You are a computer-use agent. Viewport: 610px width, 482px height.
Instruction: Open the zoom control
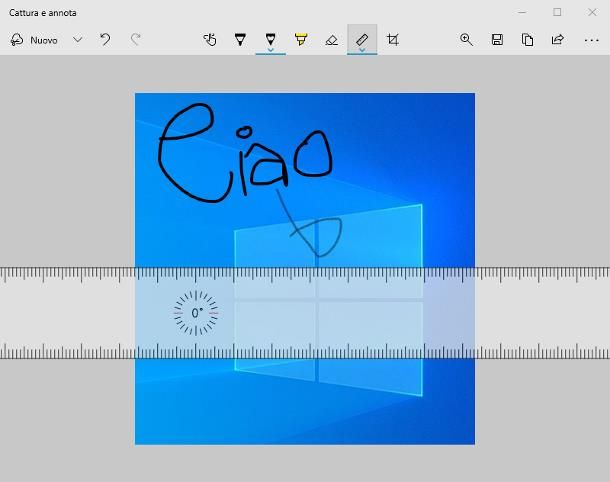(x=466, y=40)
